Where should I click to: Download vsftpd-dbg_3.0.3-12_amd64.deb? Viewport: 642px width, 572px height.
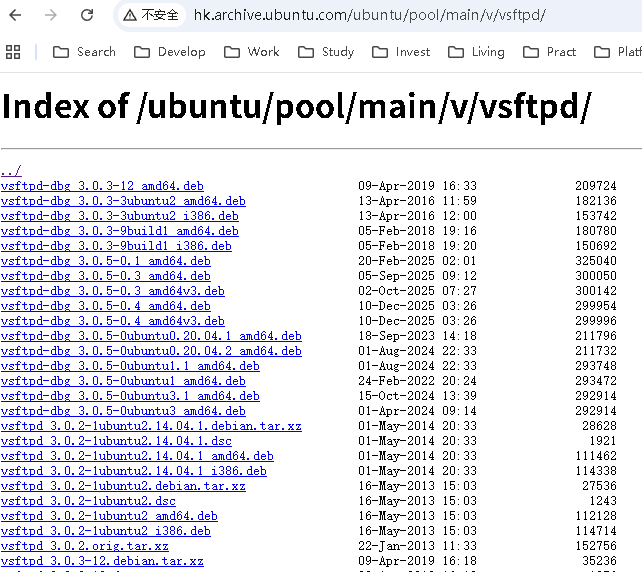102,186
